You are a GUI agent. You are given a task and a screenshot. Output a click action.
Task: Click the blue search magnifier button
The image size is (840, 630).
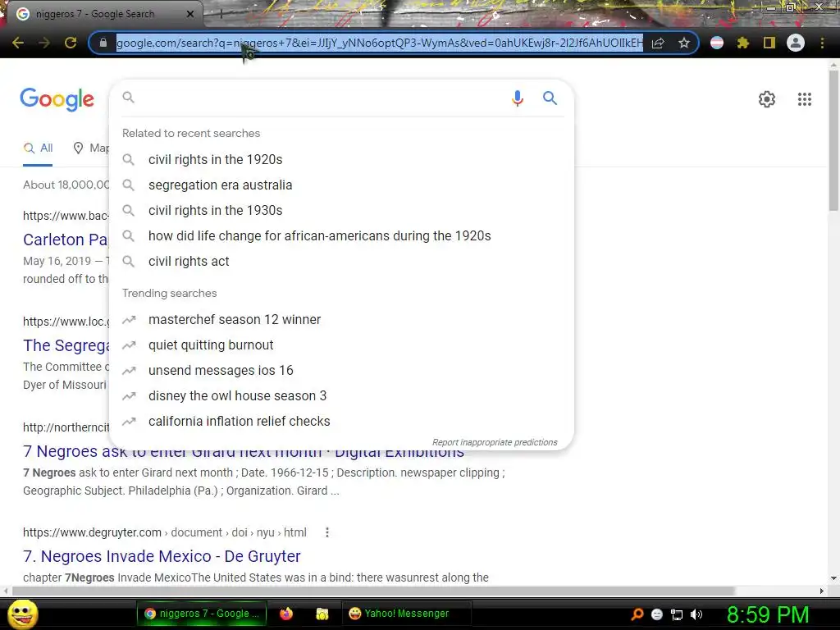pyautogui.click(x=550, y=98)
